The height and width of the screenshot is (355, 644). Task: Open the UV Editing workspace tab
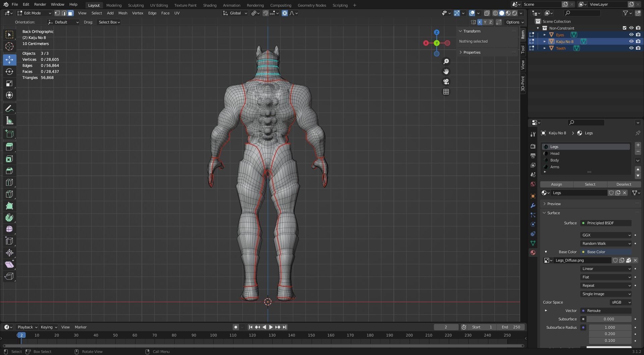coord(159,5)
